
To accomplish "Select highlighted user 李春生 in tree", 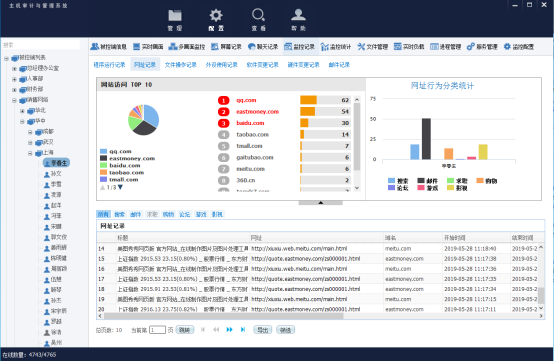I will coord(56,163).
